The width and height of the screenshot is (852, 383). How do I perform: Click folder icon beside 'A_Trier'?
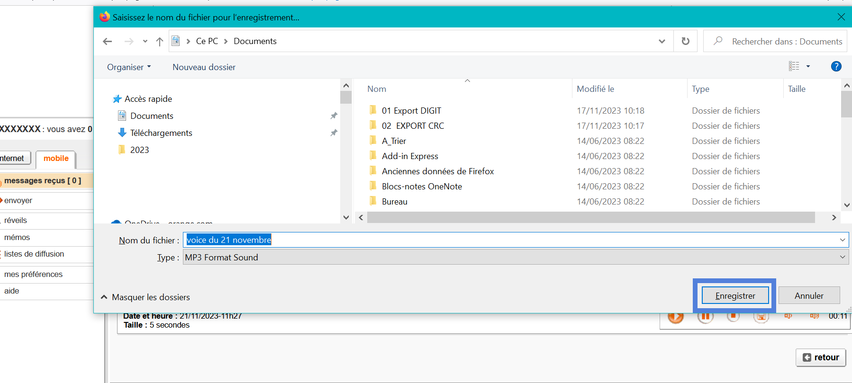tap(373, 140)
